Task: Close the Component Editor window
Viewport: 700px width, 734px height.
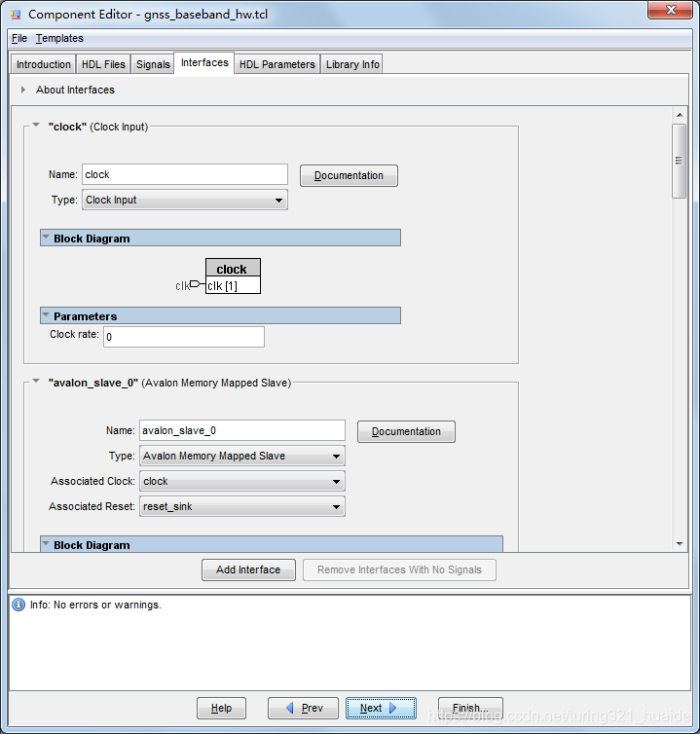Action: point(670,10)
